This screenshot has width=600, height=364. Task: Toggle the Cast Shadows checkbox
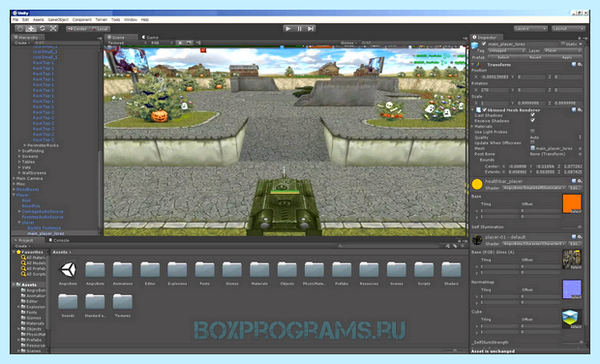532,115
